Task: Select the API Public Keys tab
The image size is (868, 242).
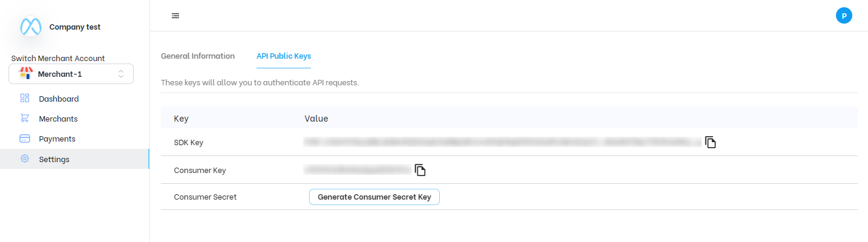Action: [x=284, y=56]
